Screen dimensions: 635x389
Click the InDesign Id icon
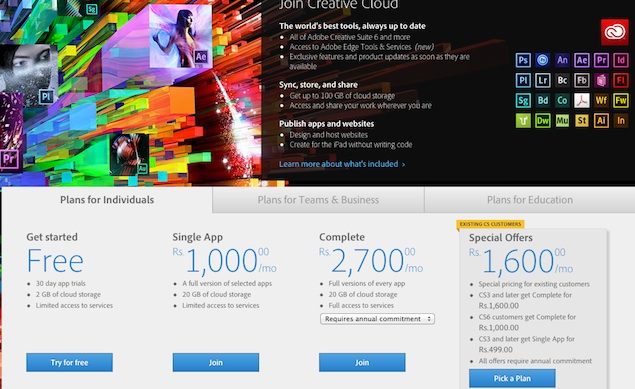(x=620, y=60)
